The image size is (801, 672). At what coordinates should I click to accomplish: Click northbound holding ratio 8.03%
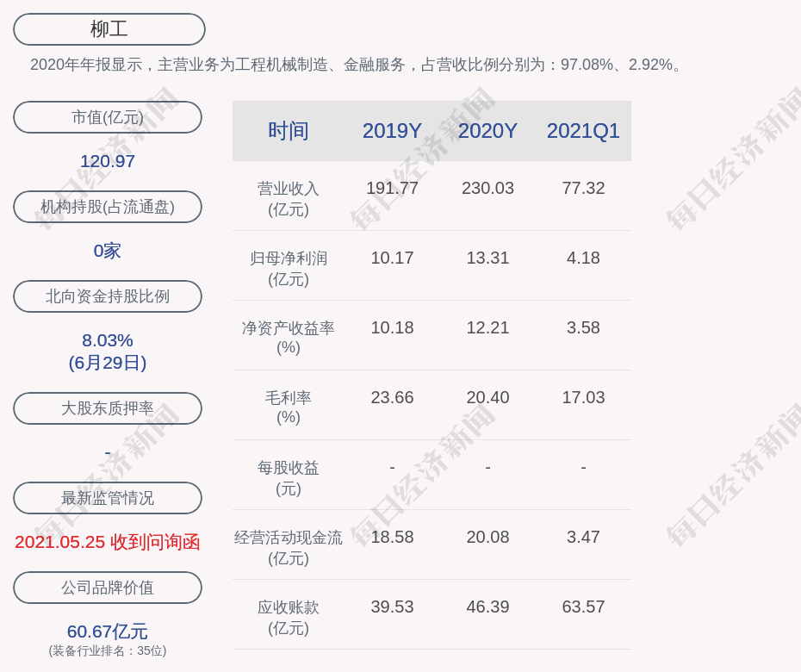coord(108,339)
